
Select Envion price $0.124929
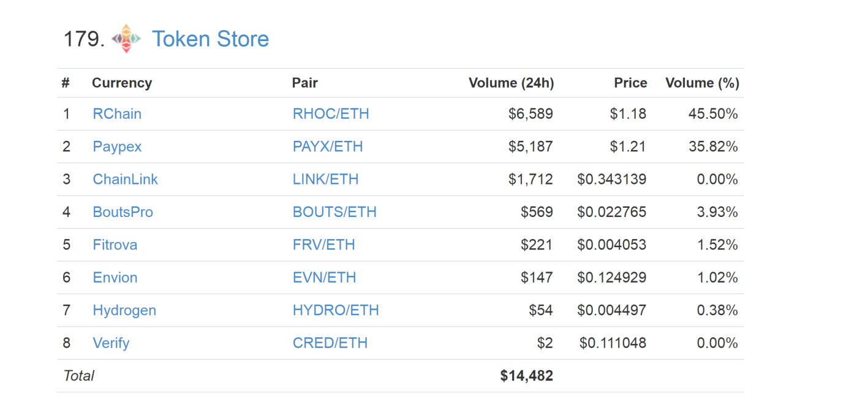(611, 278)
